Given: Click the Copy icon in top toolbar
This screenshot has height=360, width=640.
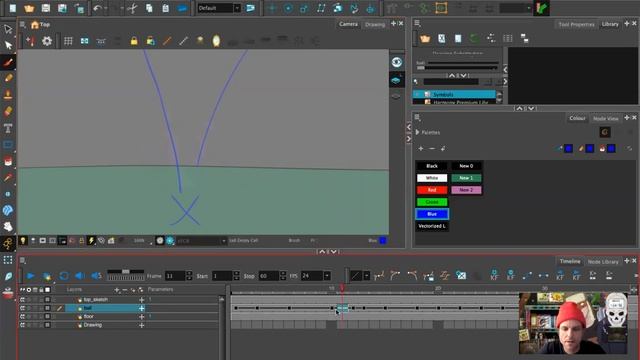Looking at the screenshot, I should click(149, 8).
